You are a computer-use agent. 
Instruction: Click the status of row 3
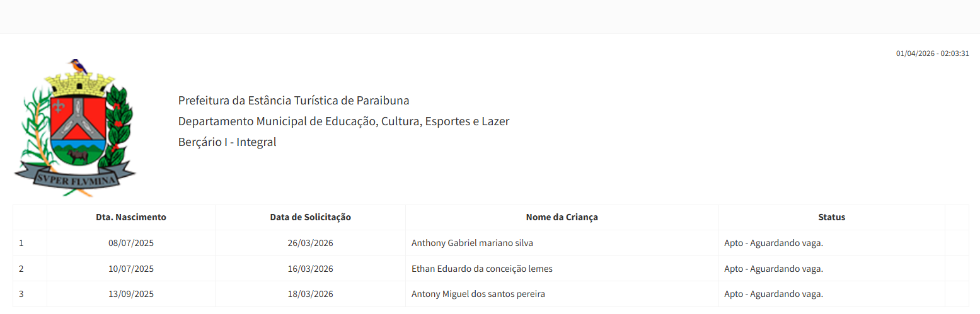click(x=773, y=294)
